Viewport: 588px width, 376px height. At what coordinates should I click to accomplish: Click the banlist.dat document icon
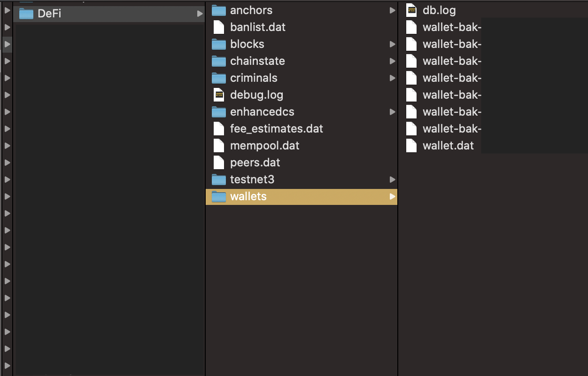[x=219, y=27]
